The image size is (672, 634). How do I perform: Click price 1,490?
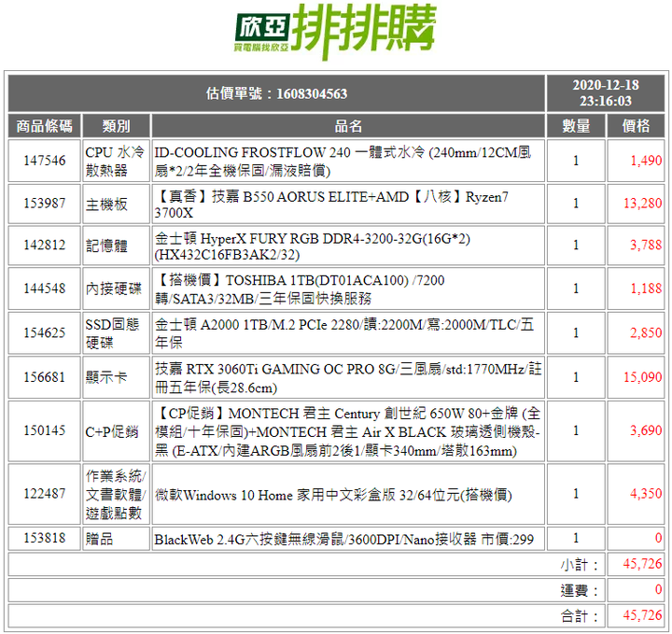(646, 161)
